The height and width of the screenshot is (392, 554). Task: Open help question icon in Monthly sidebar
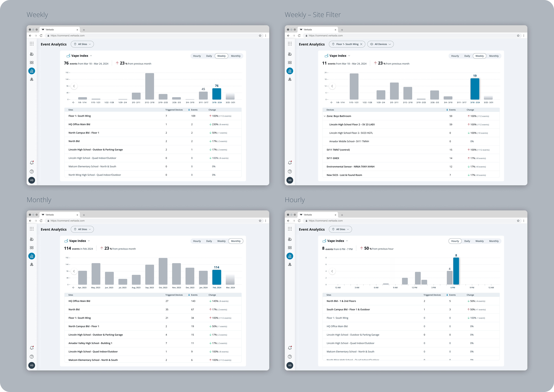[32, 357]
